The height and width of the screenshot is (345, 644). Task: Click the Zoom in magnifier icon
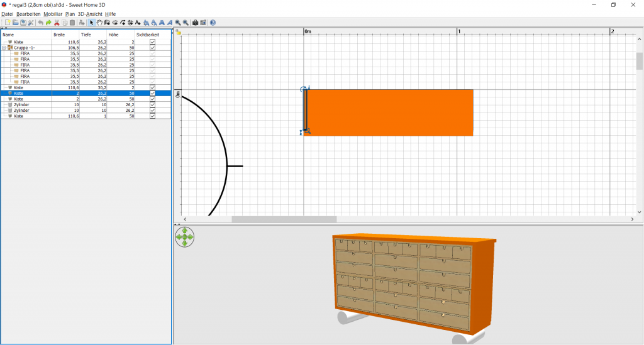pos(178,23)
